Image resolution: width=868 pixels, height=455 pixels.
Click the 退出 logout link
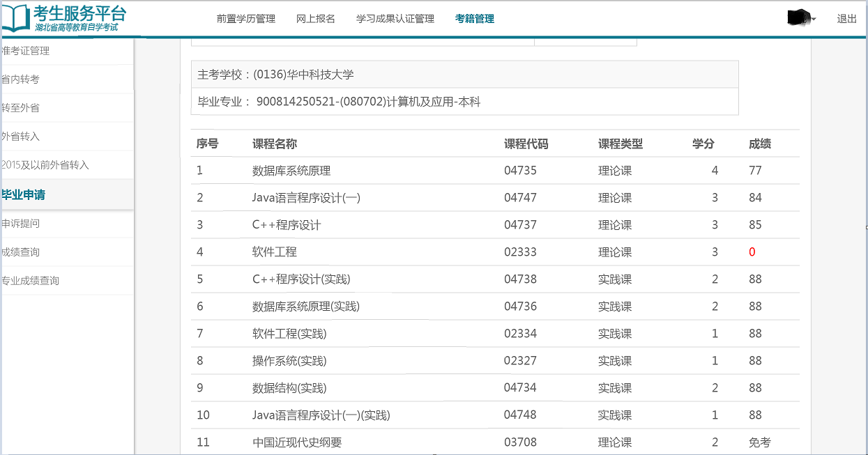(846, 19)
